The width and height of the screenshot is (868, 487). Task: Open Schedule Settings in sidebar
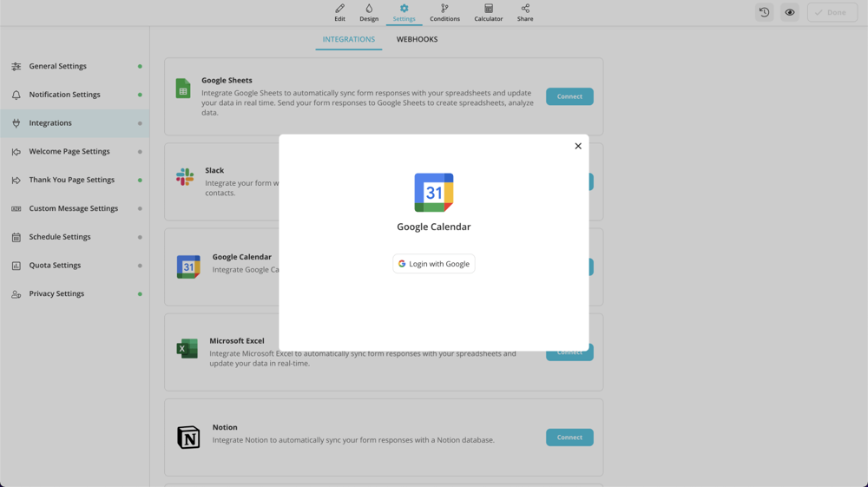click(60, 237)
